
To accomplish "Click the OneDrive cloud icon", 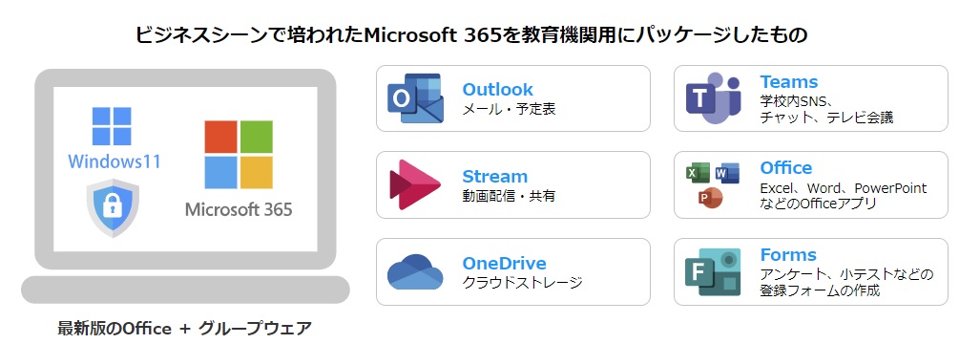I will (x=415, y=272).
